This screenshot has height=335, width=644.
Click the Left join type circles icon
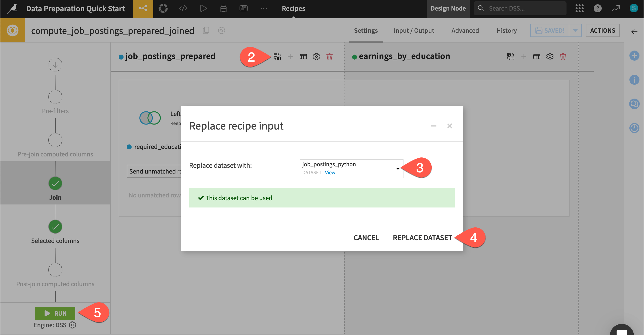click(150, 118)
